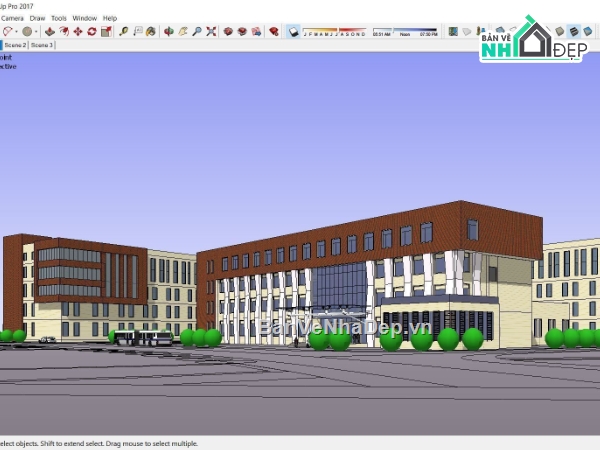The height and width of the screenshot is (450, 600).
Task: Open the Draw menu
Action: (x=37, y=18)
